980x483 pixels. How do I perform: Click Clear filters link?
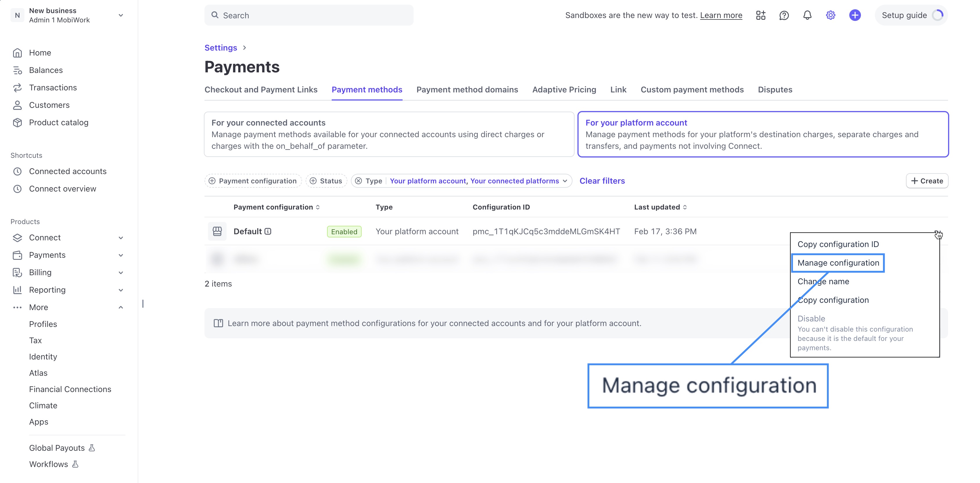(602, 181)
